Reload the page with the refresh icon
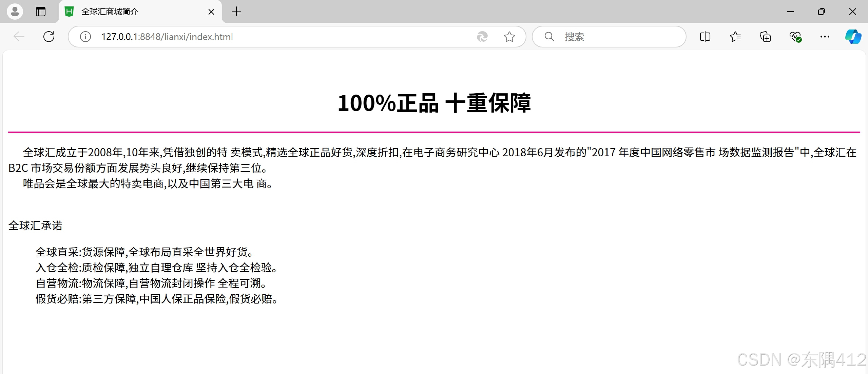This screenshot has width=868, height=374. point(49,37)
